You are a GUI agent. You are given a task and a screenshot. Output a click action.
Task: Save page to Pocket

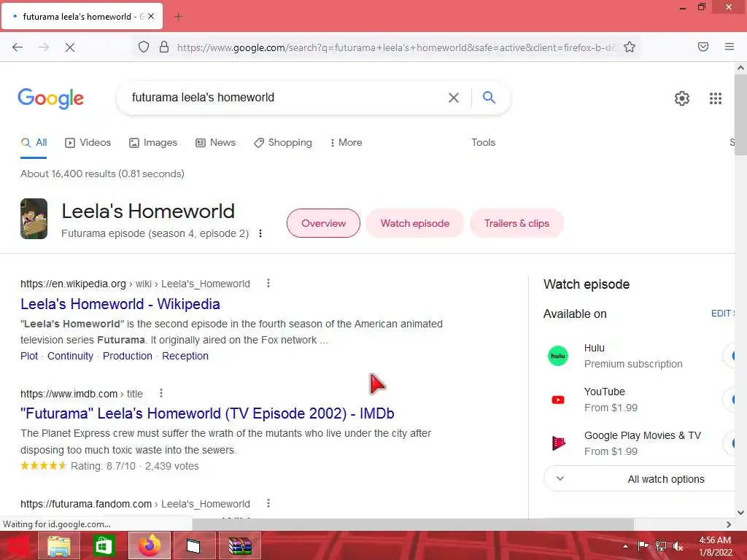(x=703, y=47)
